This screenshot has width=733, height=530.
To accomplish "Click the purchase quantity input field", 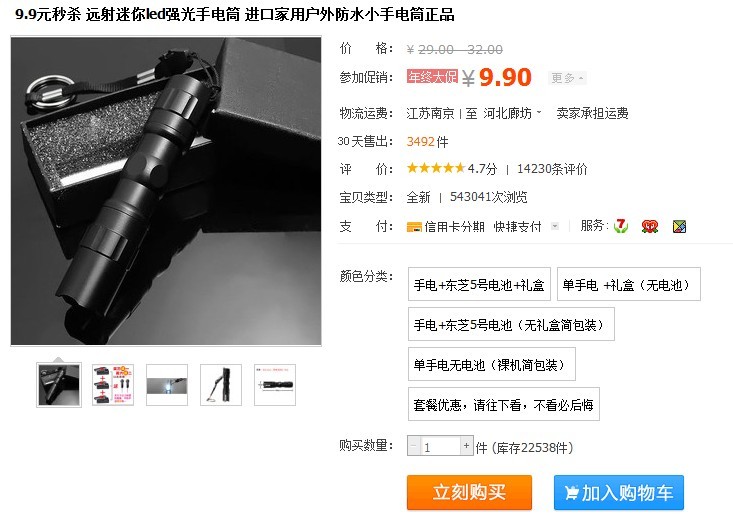I will (x=440, y=446).
